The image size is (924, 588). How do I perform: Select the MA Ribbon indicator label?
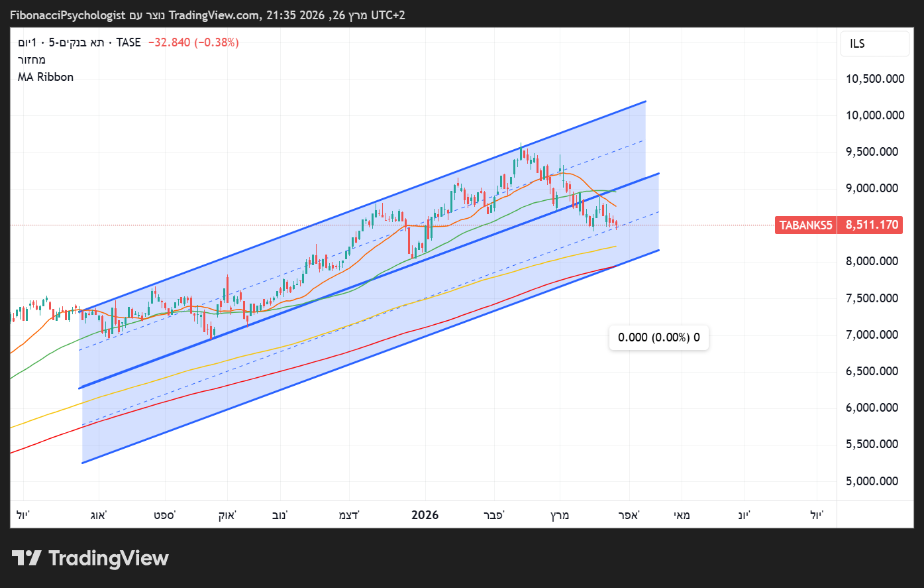click(x=46, y=77)
